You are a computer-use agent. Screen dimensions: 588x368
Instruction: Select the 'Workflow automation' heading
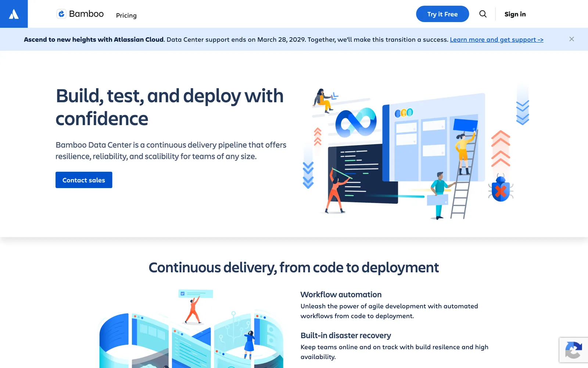coord(341,294)
